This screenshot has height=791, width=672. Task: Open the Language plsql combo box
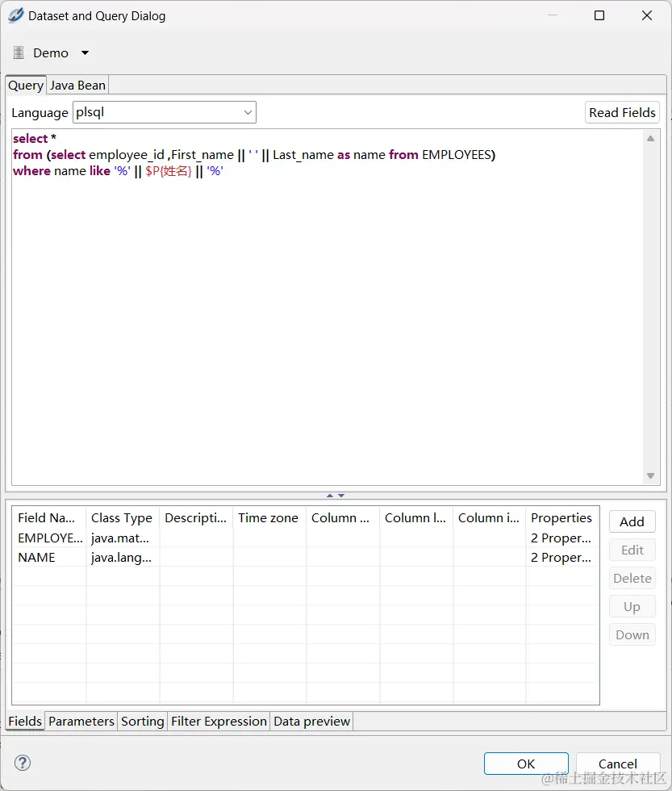pyautogui.click(x=165, y=112)
